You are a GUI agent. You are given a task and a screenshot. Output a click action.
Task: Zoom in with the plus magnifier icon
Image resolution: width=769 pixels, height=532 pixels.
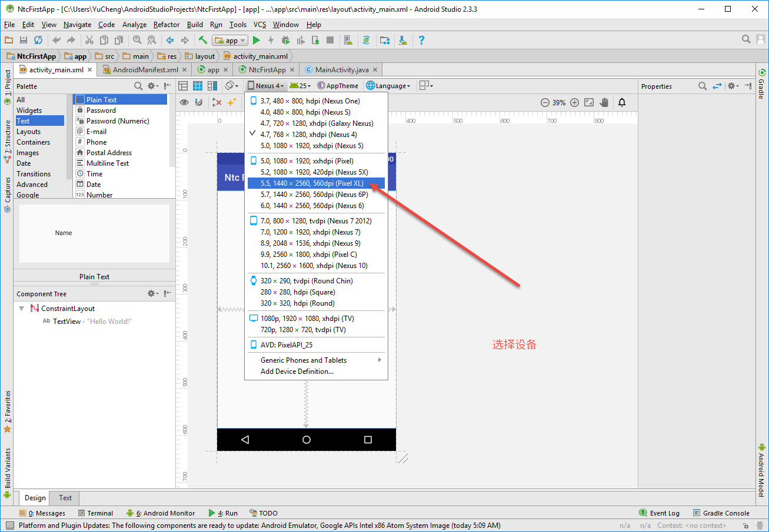575,102
